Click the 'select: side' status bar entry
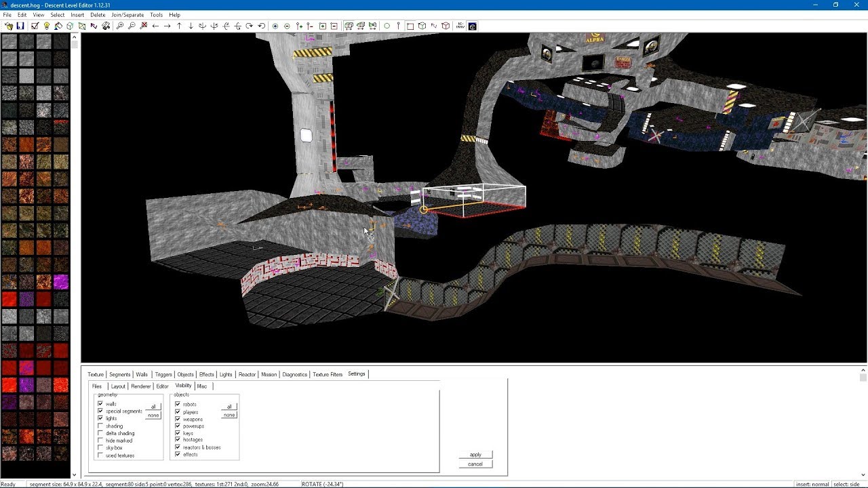The width and height of the screenshot is (868, 488). pyautogui.click(x=847, y=484)
